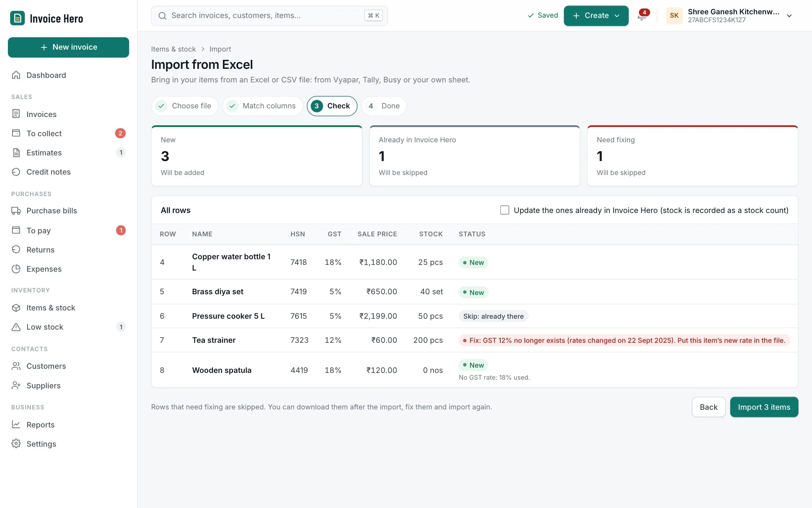Click the SK company avatar
812x508 pixels.
[674, 15]
